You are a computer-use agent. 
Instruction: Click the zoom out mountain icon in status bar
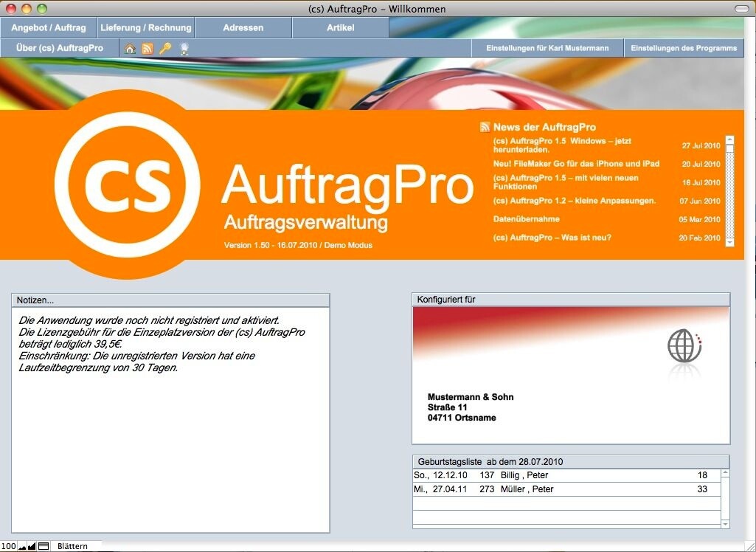(x=22, y=546)
